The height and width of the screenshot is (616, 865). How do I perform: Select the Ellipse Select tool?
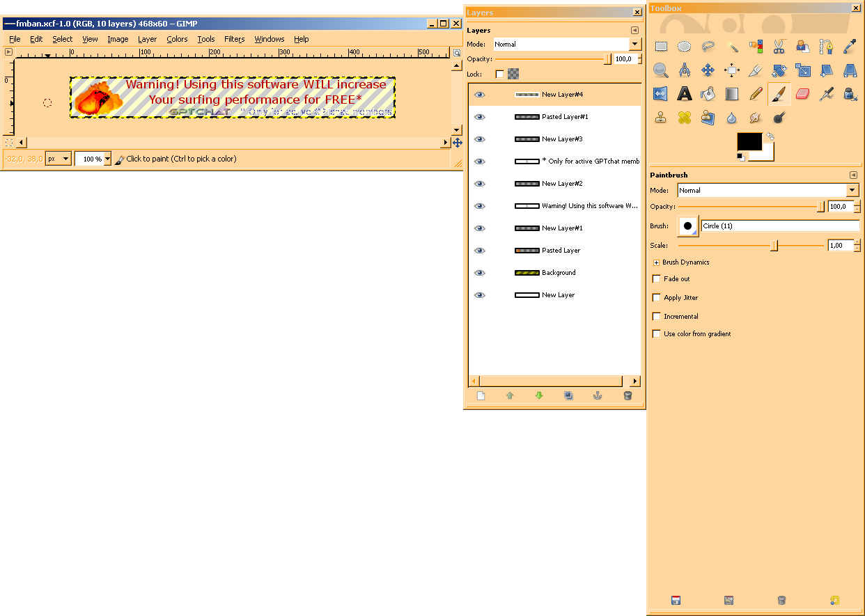[685, 47]
